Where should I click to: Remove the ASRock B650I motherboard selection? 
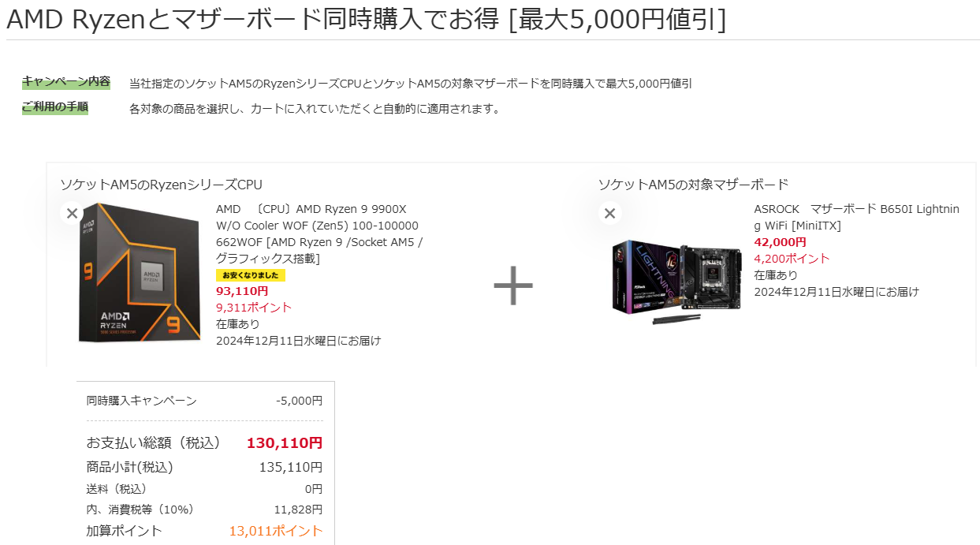[609, 213]
